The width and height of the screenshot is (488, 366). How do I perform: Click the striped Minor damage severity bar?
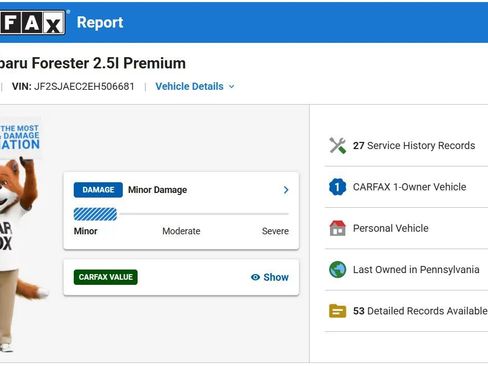(95, 214)
